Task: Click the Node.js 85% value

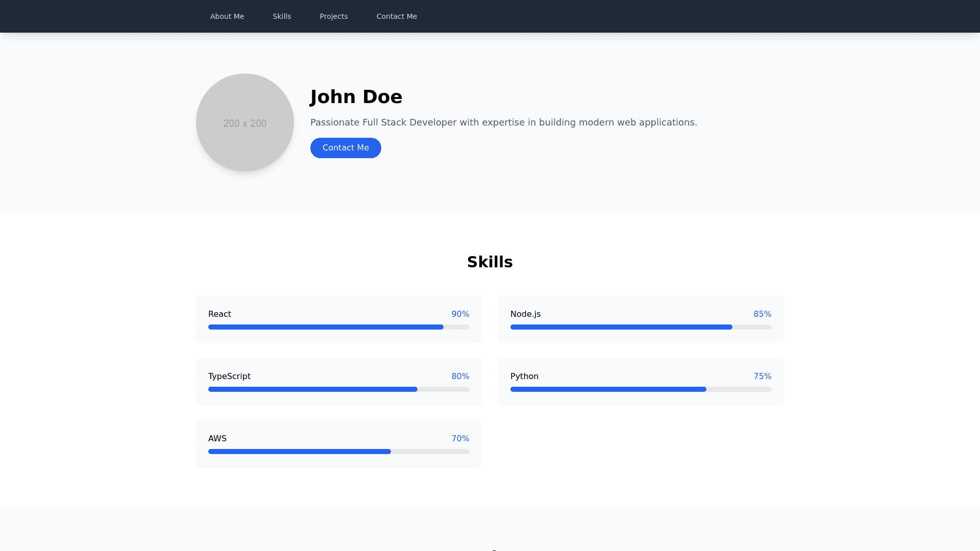Action: click(762, 314)
